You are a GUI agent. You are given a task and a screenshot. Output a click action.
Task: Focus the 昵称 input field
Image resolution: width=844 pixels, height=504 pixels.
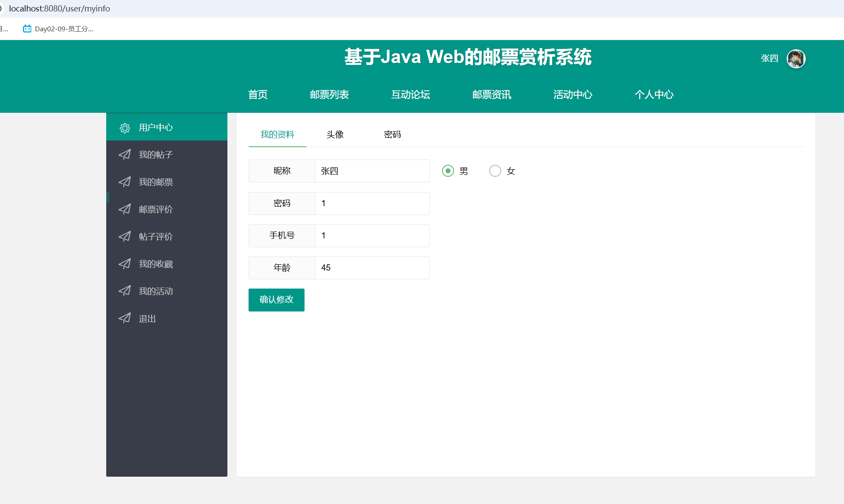click(x=372, y=171)
